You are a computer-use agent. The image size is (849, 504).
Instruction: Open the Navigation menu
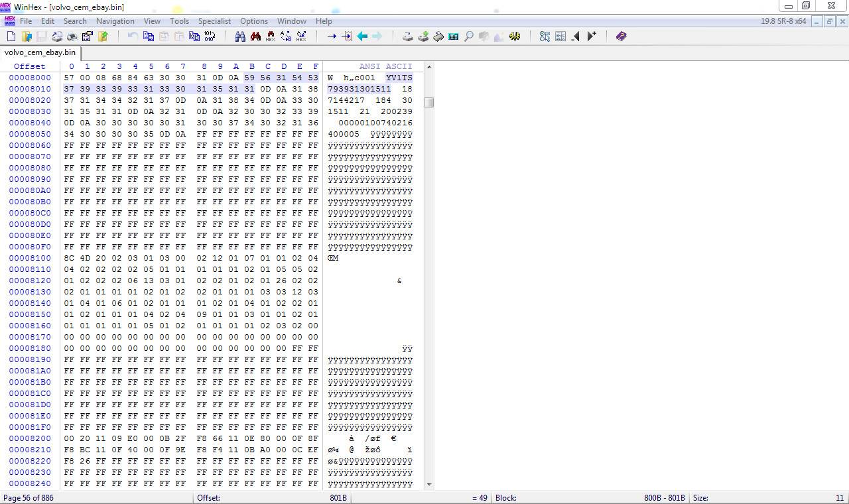(115, 21)
